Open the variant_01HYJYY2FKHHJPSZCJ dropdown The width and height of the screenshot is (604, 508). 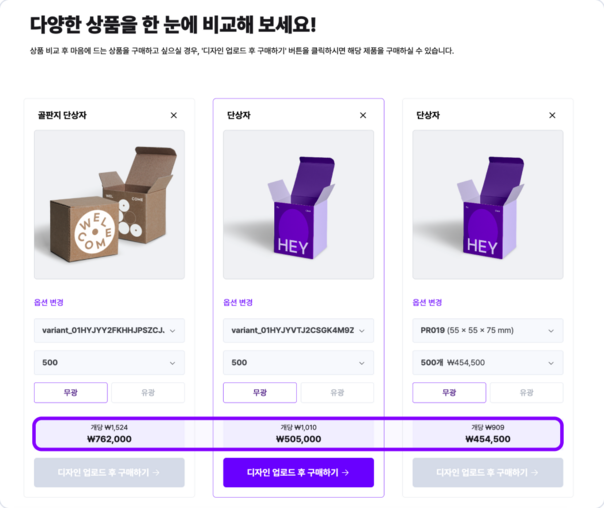(109, 330)
